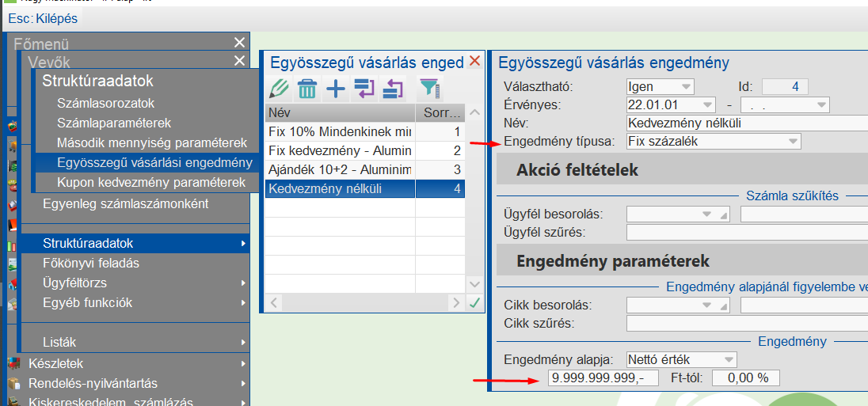Open the Rendelés-nyilvántartás main menu entry

point(128,383)
